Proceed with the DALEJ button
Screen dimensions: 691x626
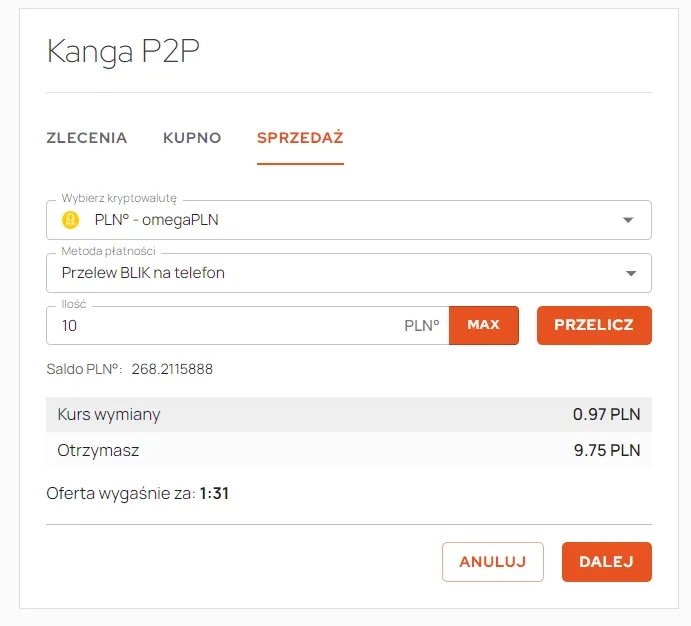(x=606, y=562)
